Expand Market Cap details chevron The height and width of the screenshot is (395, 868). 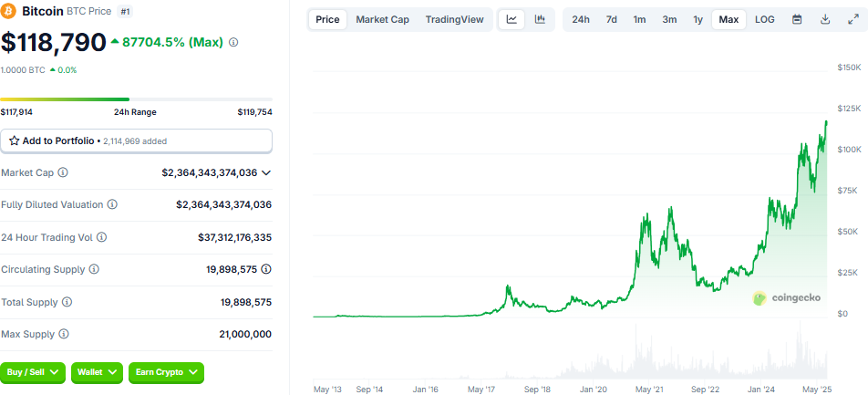point(266,172)
